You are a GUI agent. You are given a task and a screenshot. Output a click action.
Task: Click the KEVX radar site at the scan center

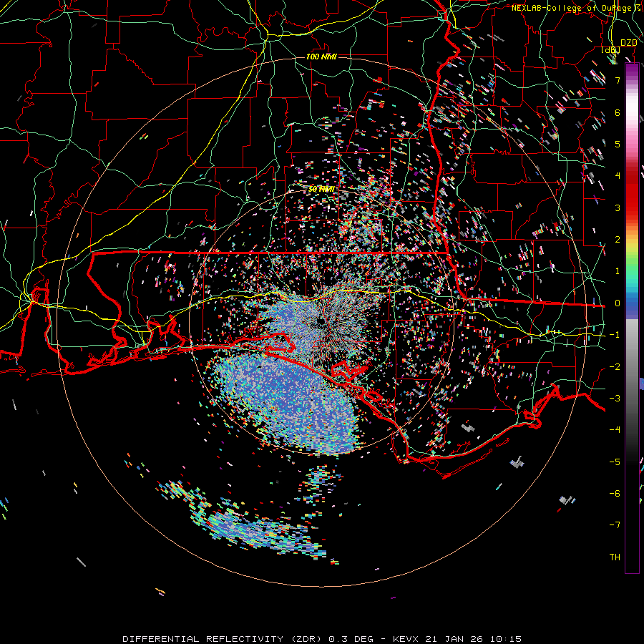[321, 321]
